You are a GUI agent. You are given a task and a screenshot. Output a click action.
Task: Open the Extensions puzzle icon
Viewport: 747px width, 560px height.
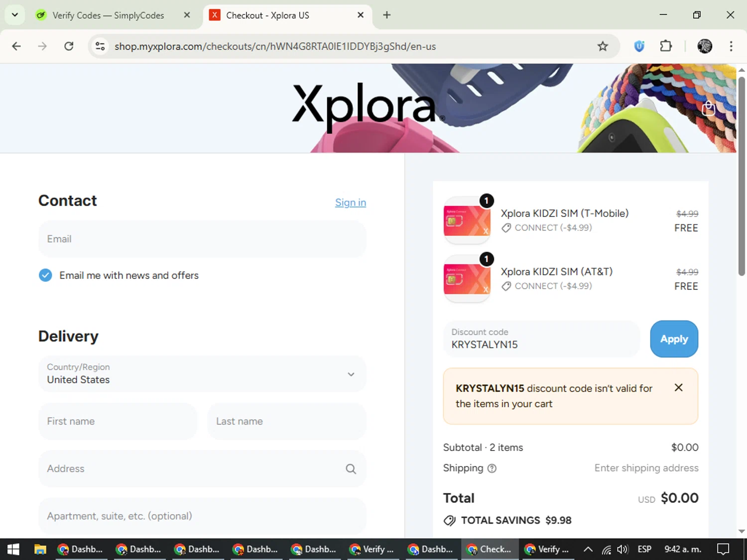pos(666,46)
